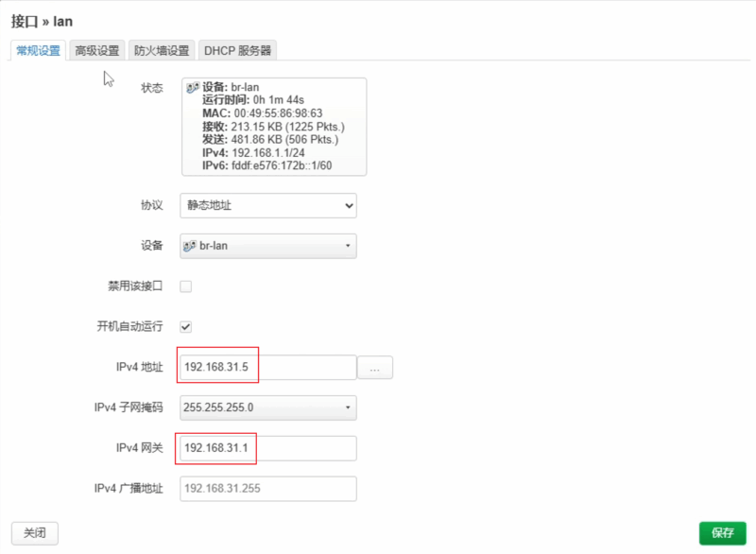Open the 防火墙设置 tab
The image size is (756, 554).
click(x=162, y=51)
